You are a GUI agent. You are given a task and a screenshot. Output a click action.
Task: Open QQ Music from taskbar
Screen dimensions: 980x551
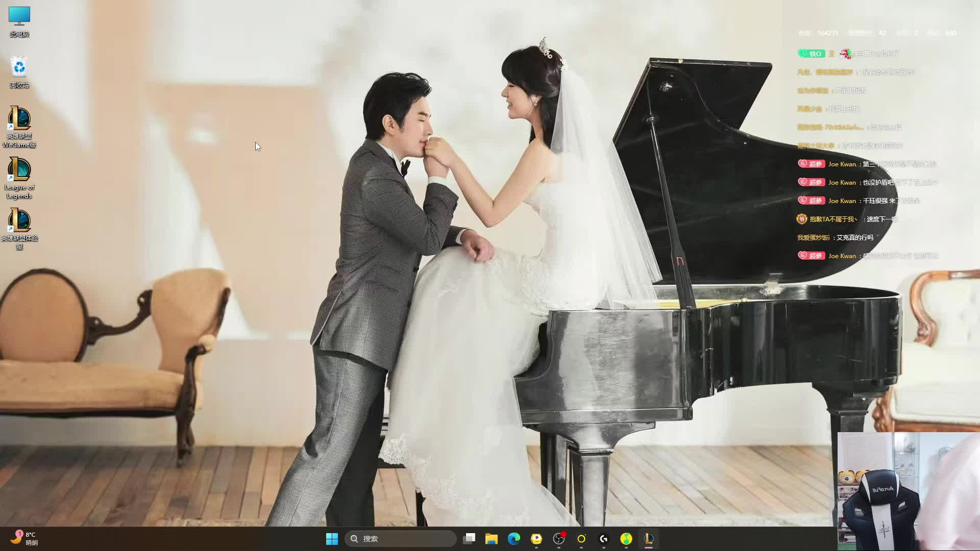click(626, 539)
